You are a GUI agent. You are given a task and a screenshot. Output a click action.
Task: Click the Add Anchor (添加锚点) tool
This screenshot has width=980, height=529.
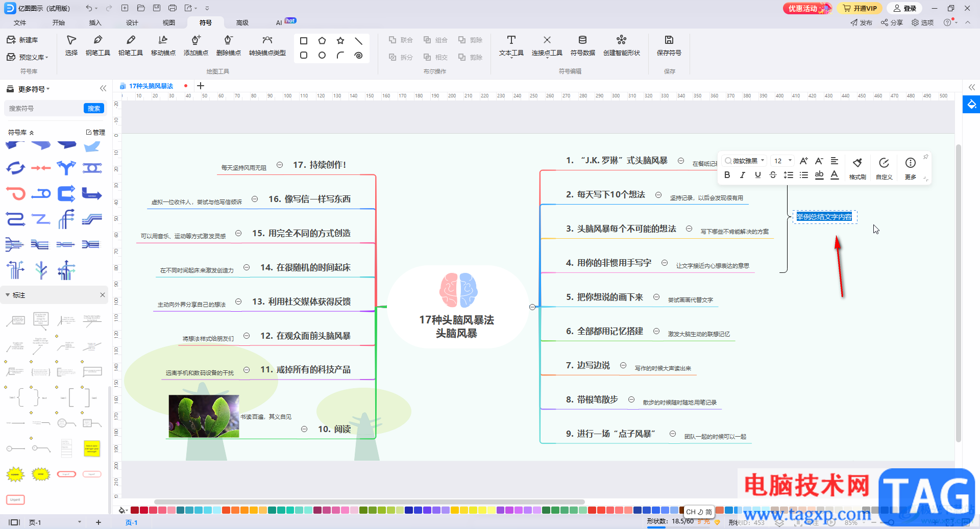195,45
